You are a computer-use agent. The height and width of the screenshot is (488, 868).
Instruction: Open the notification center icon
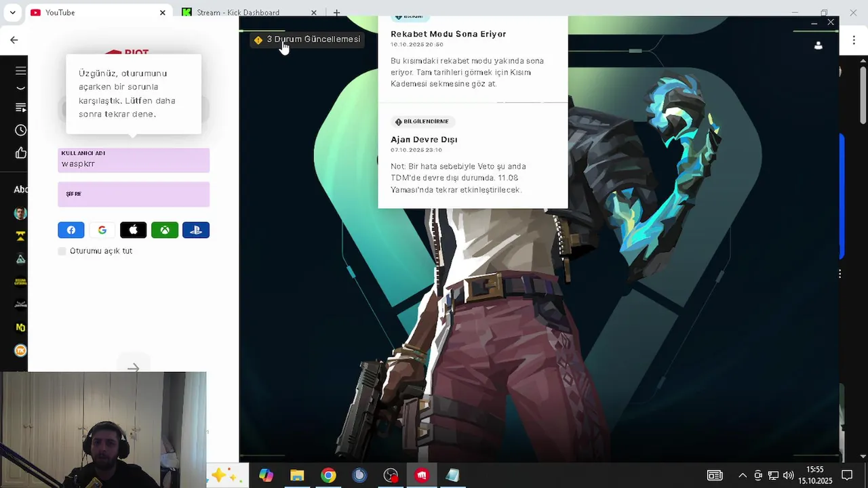(x=847, y=475)
